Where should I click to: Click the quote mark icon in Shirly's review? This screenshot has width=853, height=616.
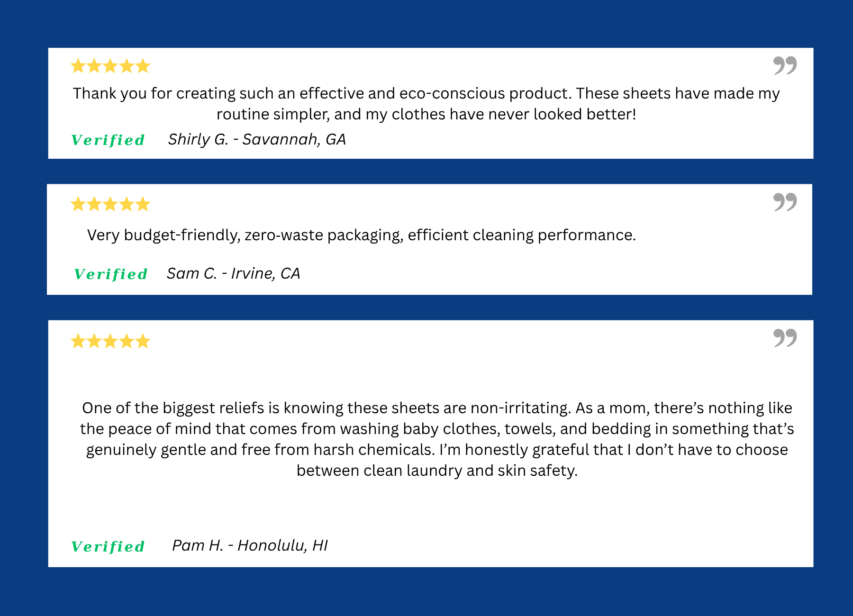click(x=785, y=65)
